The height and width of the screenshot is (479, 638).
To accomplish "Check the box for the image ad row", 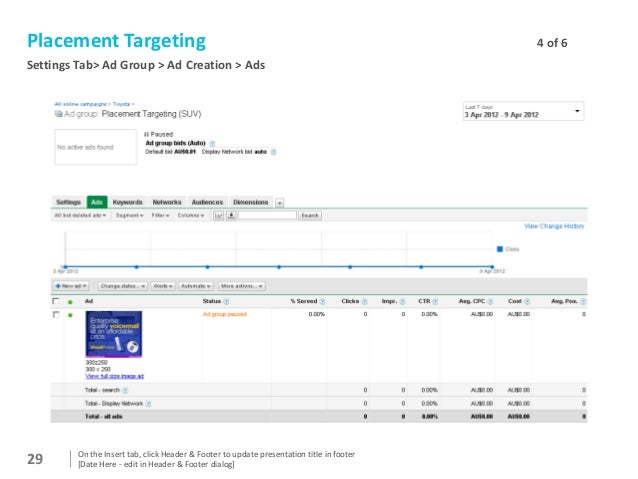I will (56, 315).
